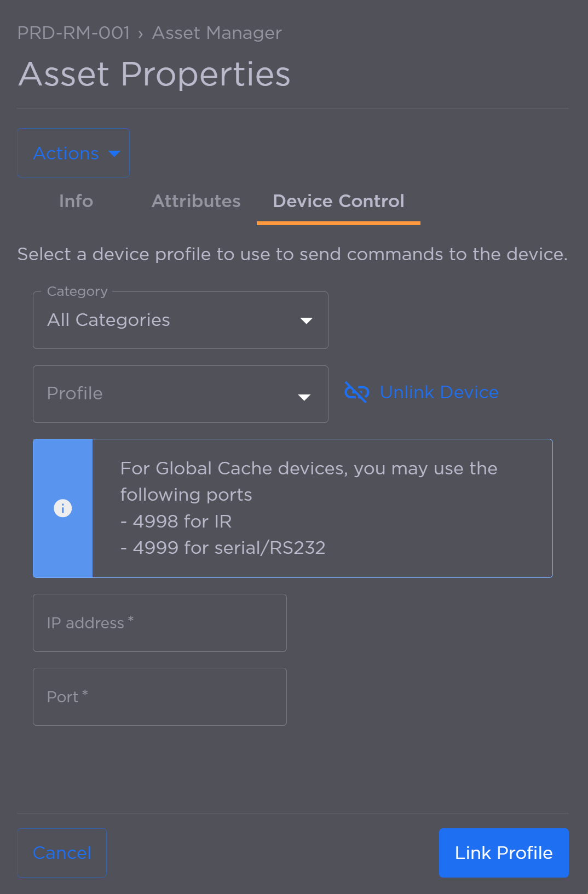Open the Actions dropdown
588x894 pixels.
click(73, 153)
